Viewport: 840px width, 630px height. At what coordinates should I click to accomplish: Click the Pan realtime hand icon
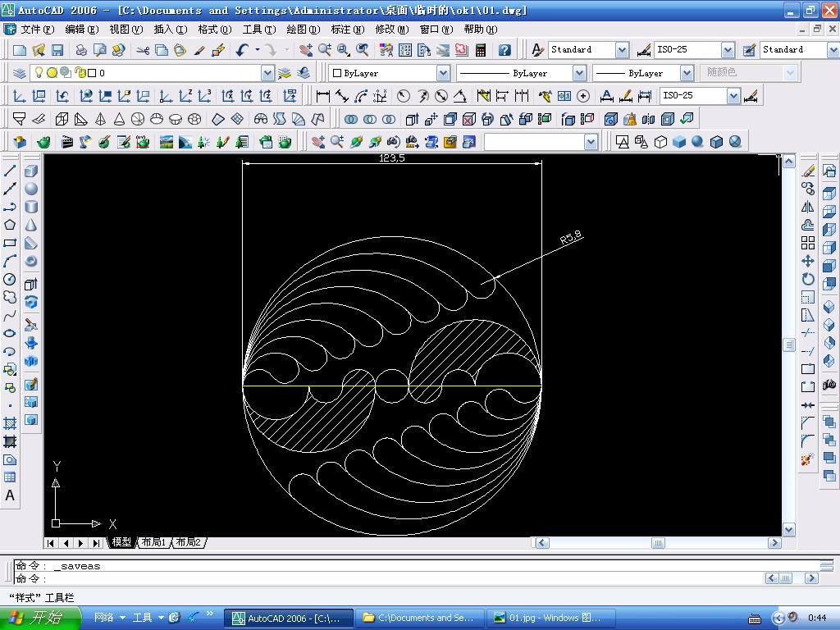pyautogui.click(x=306, y=50)
